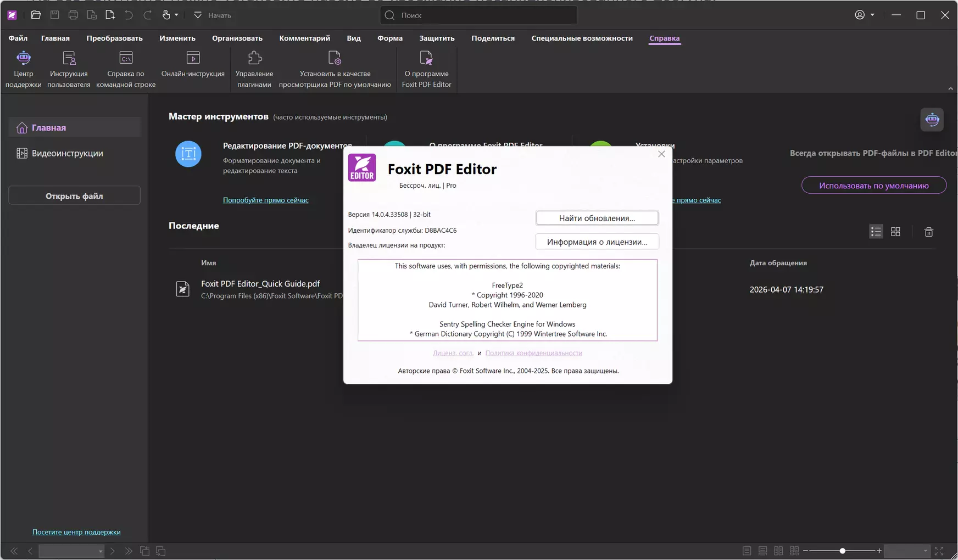
Task: Open the Support Center ribbon icon
Action: (23, 58)
